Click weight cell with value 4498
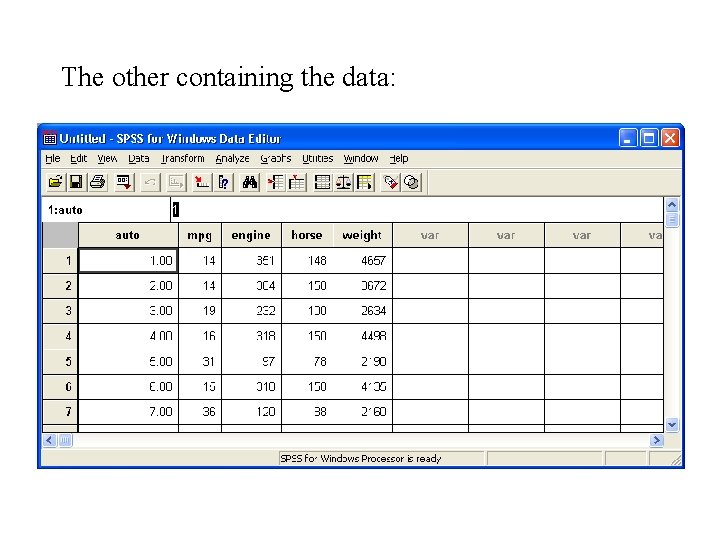 362,336
